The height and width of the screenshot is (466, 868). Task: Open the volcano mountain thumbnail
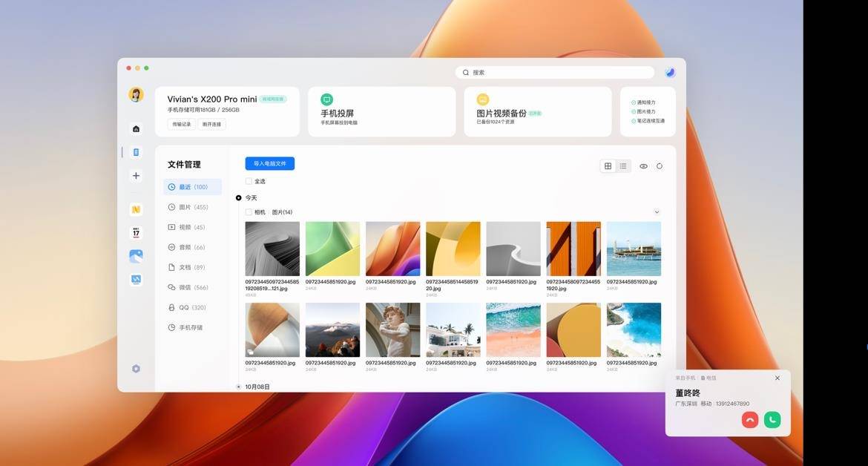click(332, 330)
